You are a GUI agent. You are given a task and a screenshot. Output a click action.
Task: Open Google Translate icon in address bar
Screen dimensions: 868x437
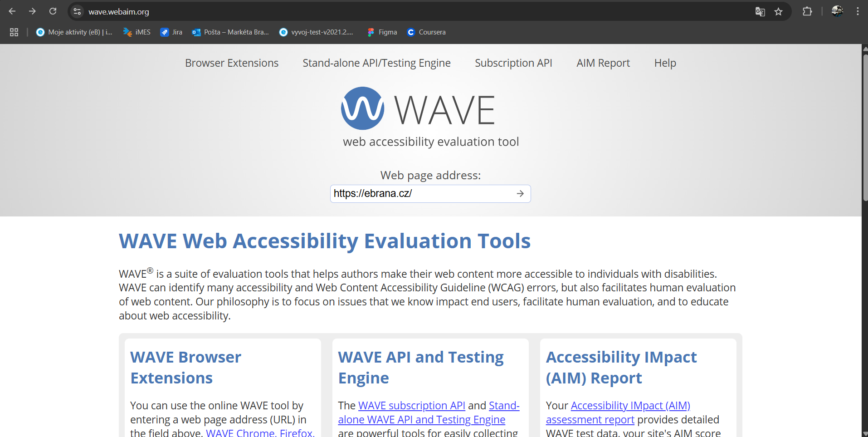[x=760, y=11]
